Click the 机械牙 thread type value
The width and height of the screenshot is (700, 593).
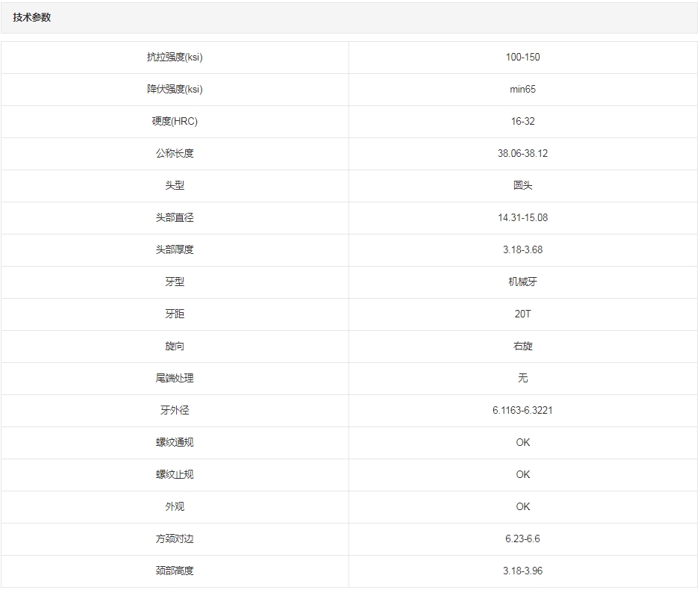click(x=522, y=282)
